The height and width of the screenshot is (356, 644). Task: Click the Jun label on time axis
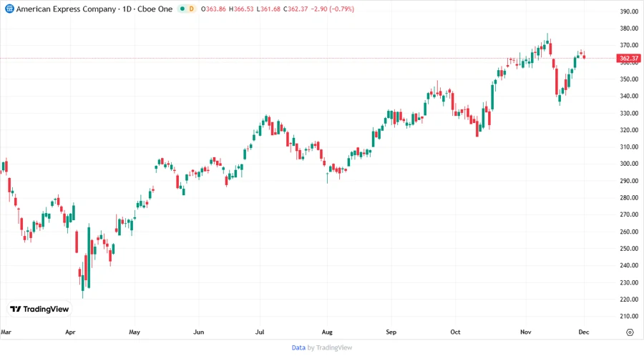click(x=198, y=332)
